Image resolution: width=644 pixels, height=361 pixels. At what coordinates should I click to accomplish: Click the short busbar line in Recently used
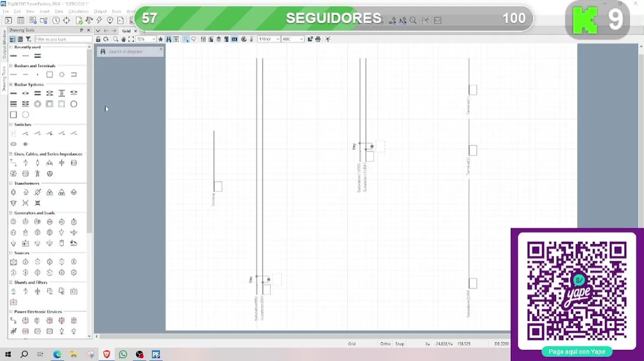pos(14,56)
